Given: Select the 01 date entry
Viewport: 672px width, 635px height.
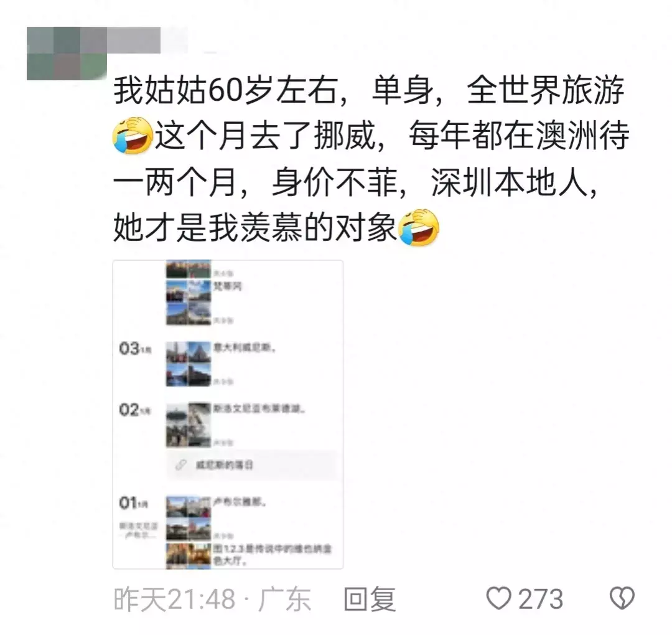Looking at the screenshot, I should (134, 502).
